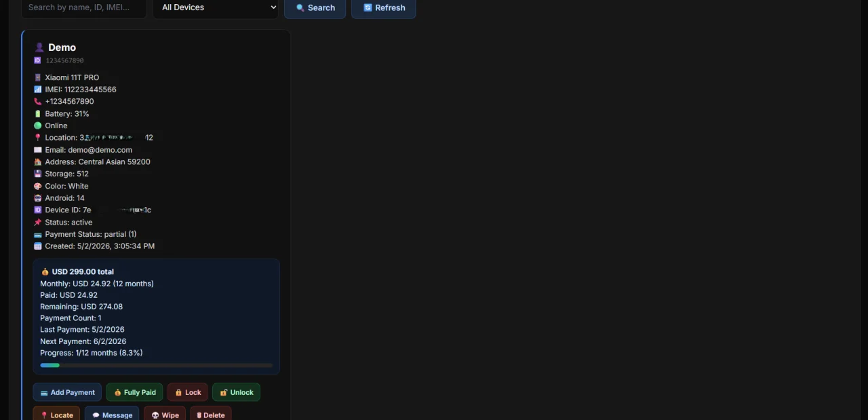The image size is (868, 420).
Task: Click the Progress: 1/12 months (8.3%) text
Action: (92, 353)
